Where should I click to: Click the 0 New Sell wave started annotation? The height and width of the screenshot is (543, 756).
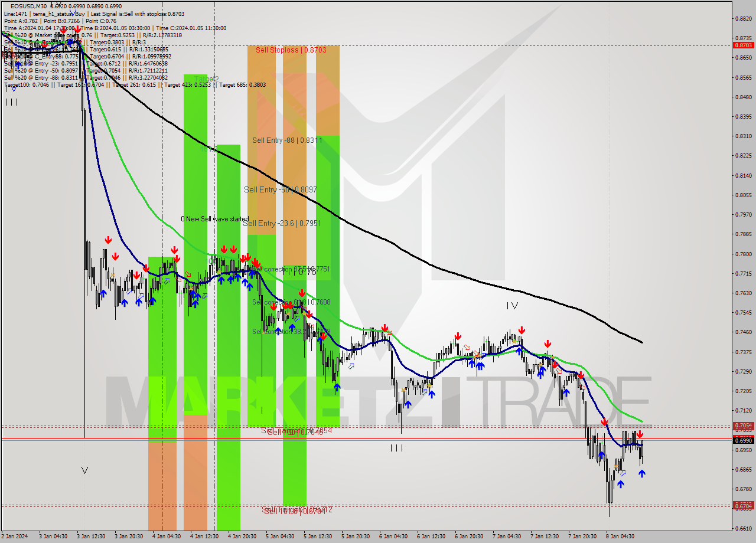(216, 218)
